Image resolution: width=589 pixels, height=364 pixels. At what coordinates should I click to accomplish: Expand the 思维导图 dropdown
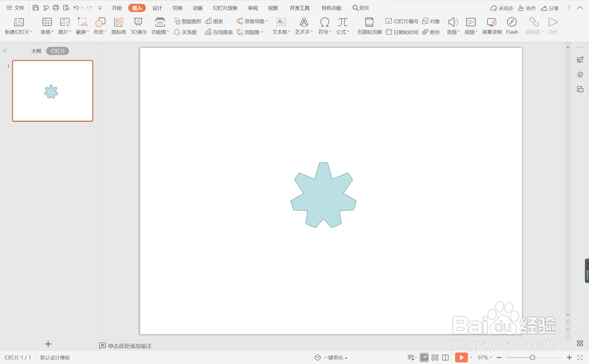click(x=267, y=21)
